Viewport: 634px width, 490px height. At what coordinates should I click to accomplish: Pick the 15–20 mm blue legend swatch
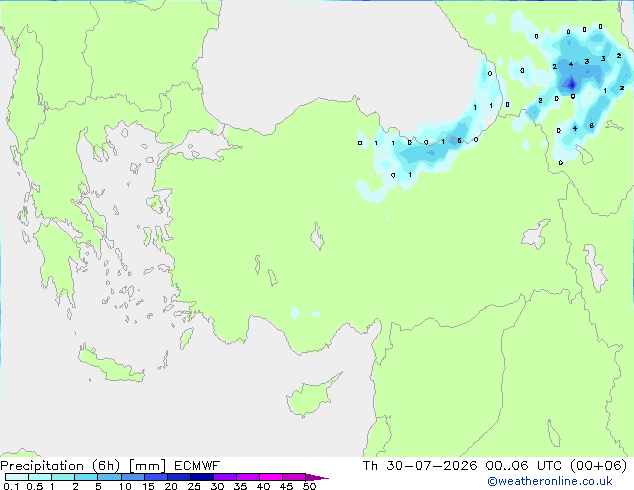(156, 477)
